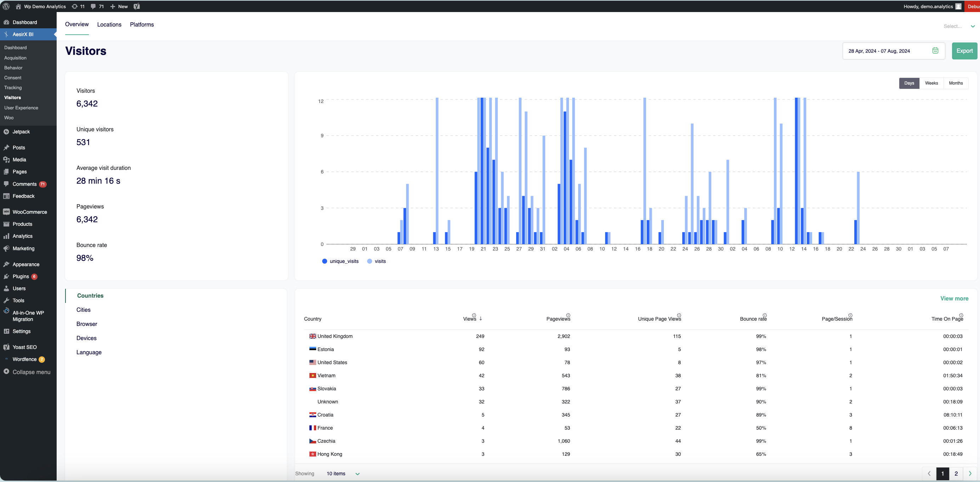This screenshot has width=980, height=482.
Task: Click the Debug button in admin bar
Action: point(973,6)
